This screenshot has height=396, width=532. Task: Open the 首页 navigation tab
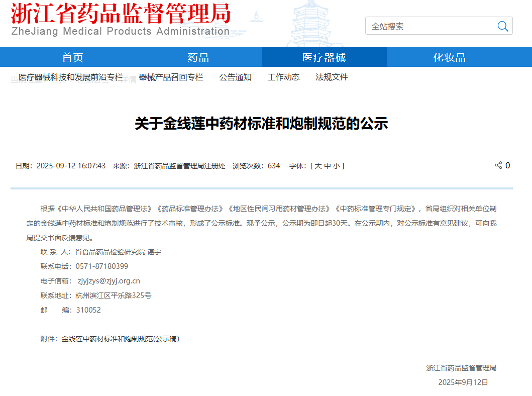click(x=73, y=57)
